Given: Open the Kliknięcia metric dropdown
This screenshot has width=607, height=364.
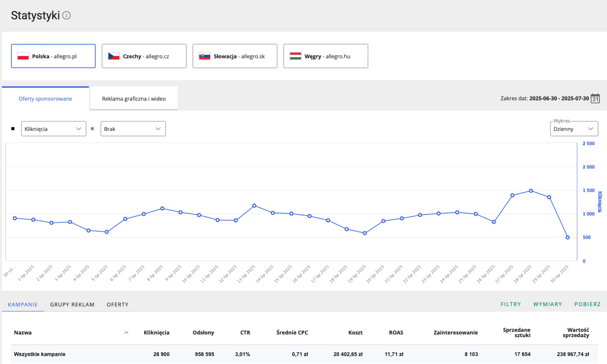Looking at the screenshot, I should (53, 129).
